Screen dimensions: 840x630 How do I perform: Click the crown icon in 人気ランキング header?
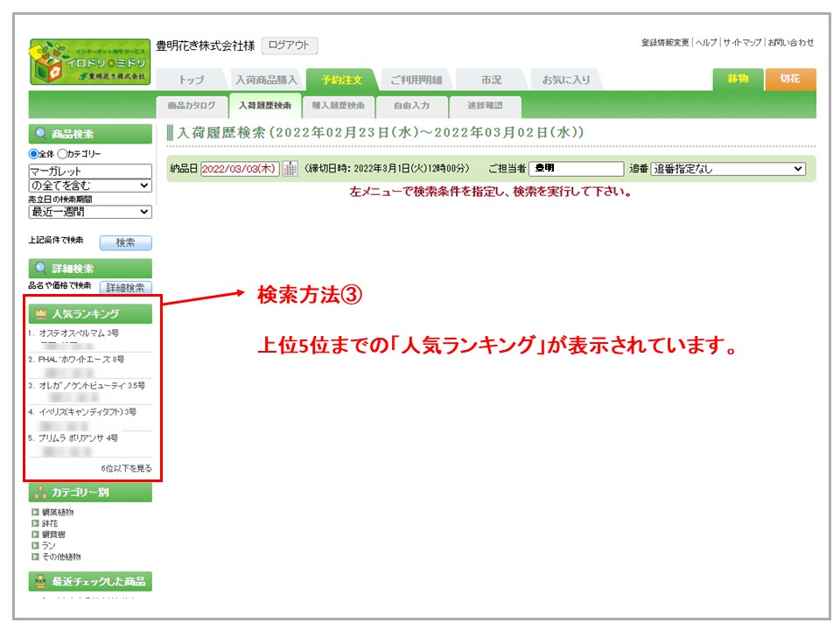click(x=40, y=314)
